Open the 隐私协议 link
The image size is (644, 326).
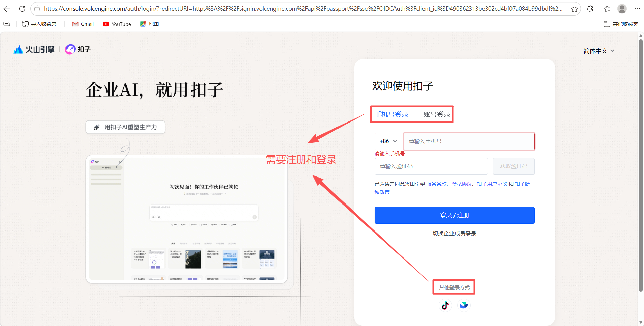click(x=462, y=184)
